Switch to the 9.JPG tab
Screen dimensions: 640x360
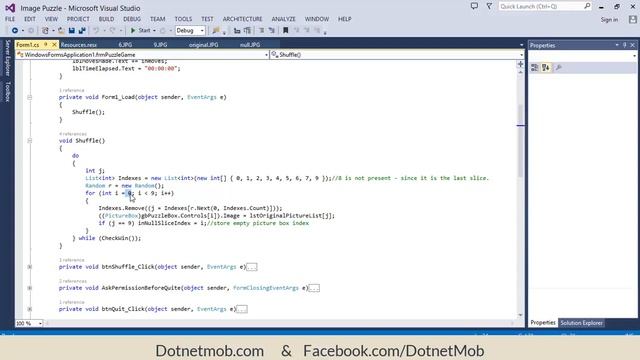[x=160, y=45]
